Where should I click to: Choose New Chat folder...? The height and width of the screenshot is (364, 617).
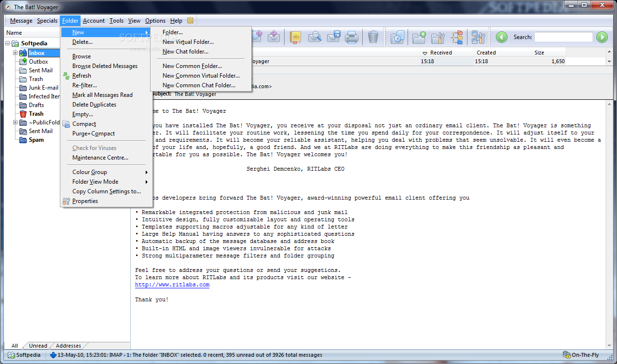(201, 52)
